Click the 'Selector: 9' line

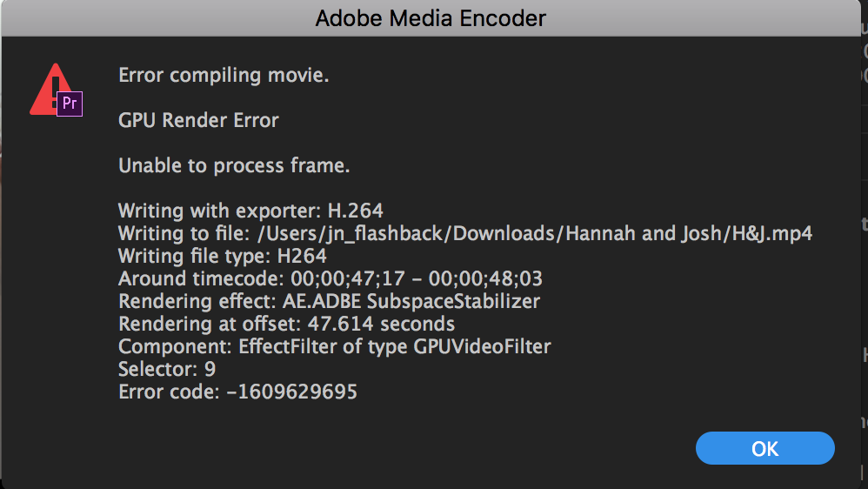(167, 369)
